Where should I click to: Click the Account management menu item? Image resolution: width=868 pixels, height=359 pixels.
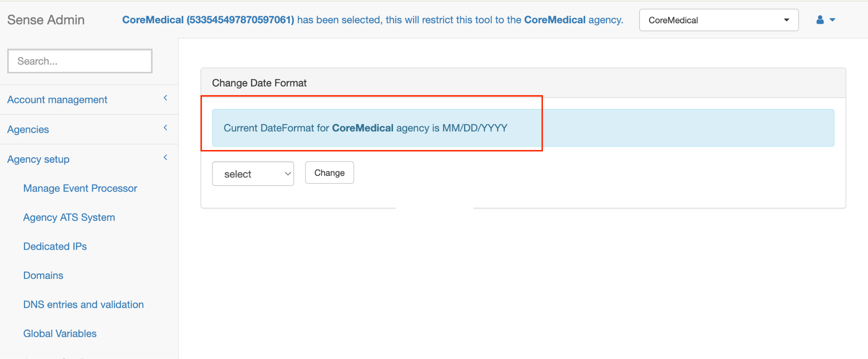pyautogui.click(x=57, y=100)
